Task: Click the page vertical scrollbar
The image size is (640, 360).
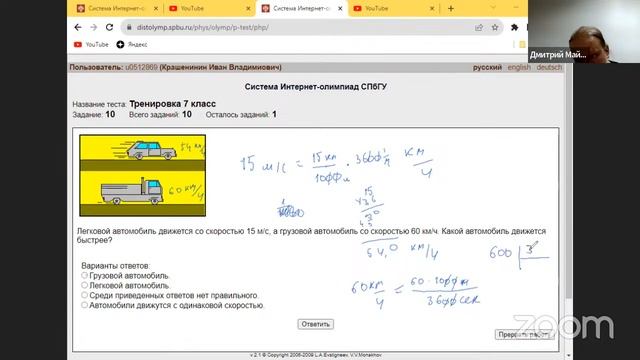Action: click(x=569, y=182)
